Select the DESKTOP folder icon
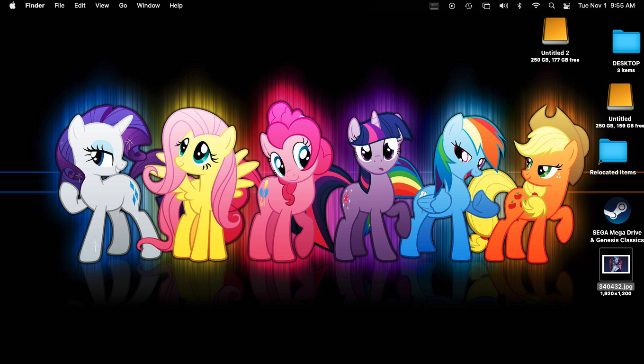This screenshot has width=644, height=364. coord(626,42)
